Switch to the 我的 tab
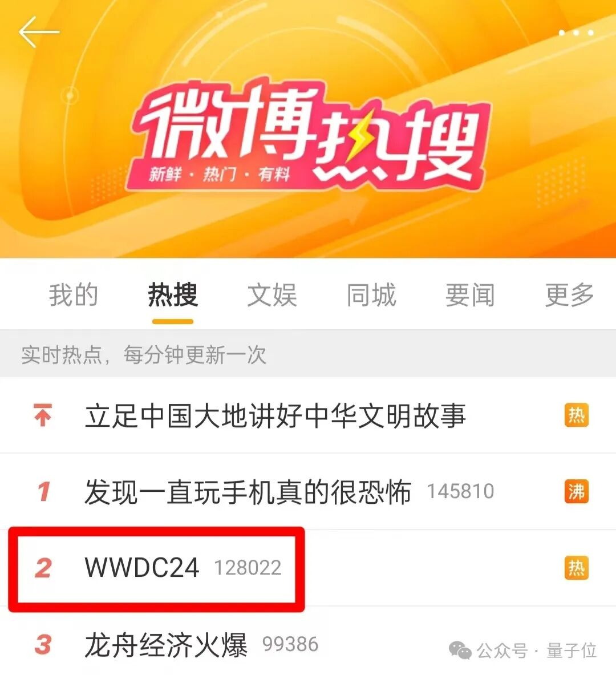Image resolution: width=616 pixels, height=675 pixels. point(73,296)
